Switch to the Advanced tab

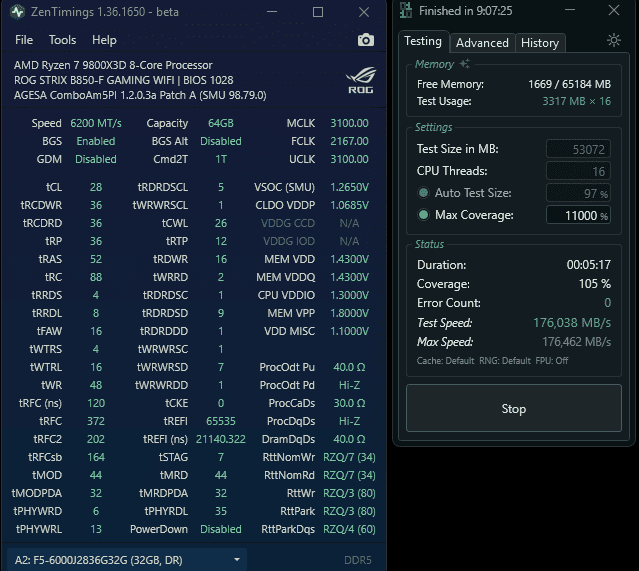click(x=482, y=43)
